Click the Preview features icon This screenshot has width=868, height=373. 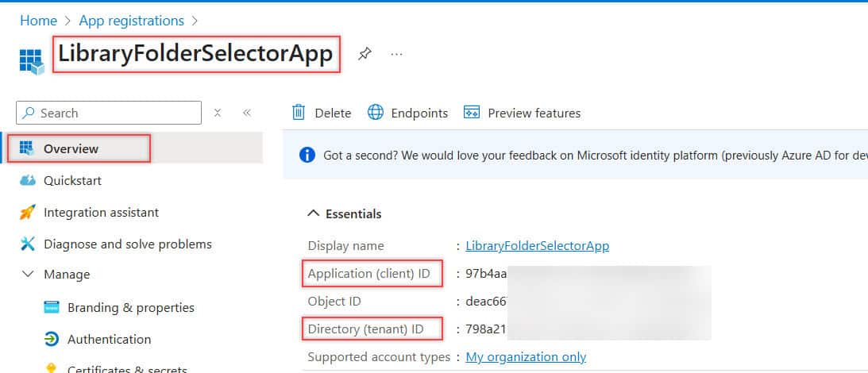tap(471, 113)
